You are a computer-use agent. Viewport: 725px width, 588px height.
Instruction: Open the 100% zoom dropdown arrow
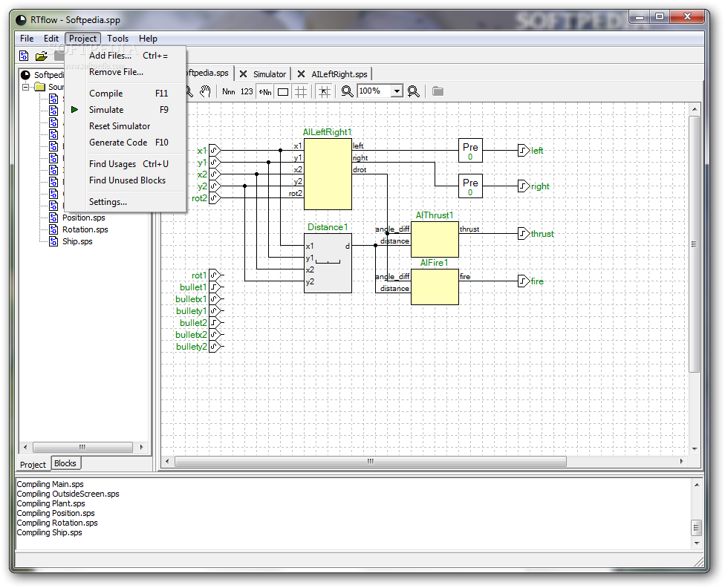pyautogui.click(x=397, y=91)
